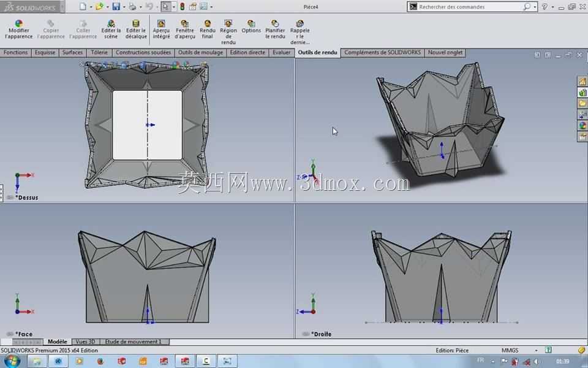This screenshot has height=368, width=588.
Task: Expand the quick toolbar Options dropdown arrow
Action: tap(211, 7)
